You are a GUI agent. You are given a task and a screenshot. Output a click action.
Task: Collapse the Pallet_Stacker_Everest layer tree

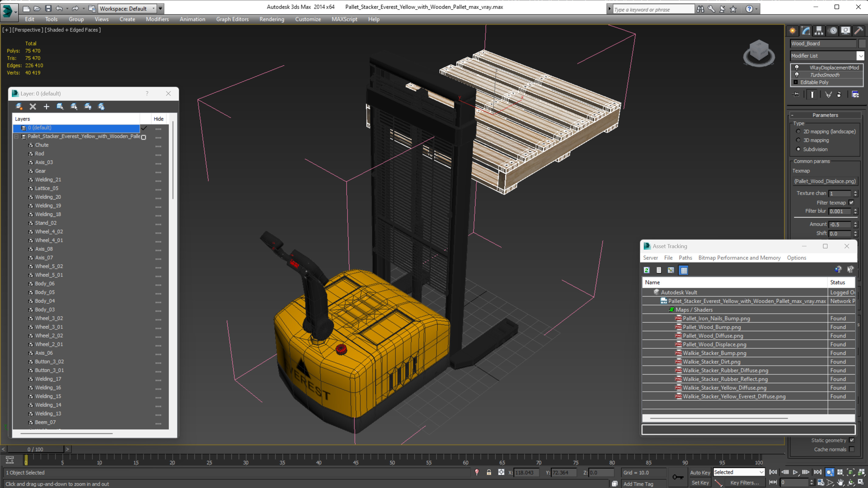[16, 137]
